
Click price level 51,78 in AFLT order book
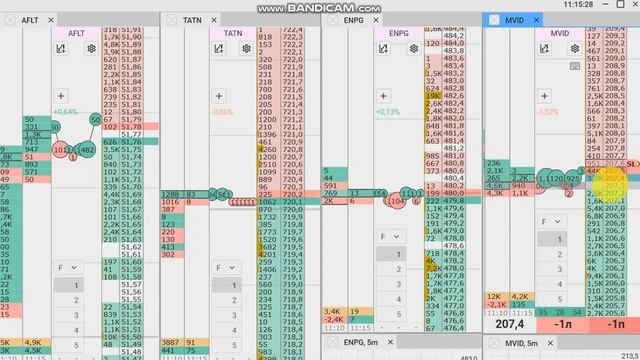point(131,127)
